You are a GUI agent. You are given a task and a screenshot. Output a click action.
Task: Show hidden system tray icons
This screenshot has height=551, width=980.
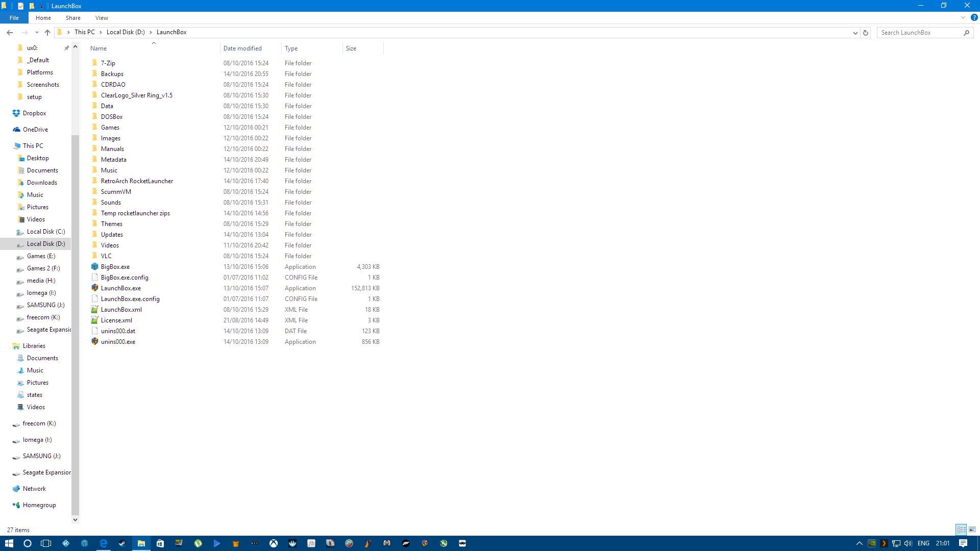[x=860, y=543]
